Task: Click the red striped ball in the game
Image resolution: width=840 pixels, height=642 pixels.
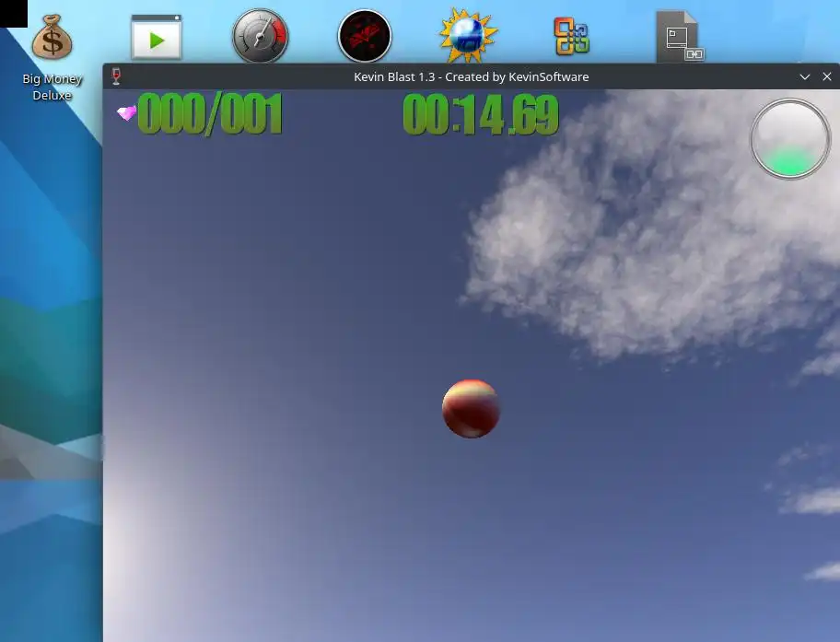Action: 471,409
